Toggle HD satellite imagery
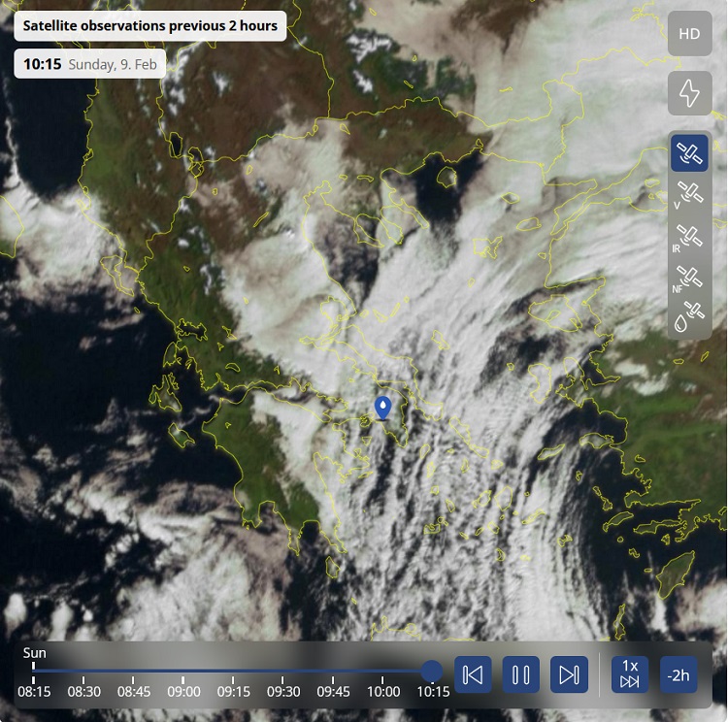The image size is (728, 722). point(689,34)
